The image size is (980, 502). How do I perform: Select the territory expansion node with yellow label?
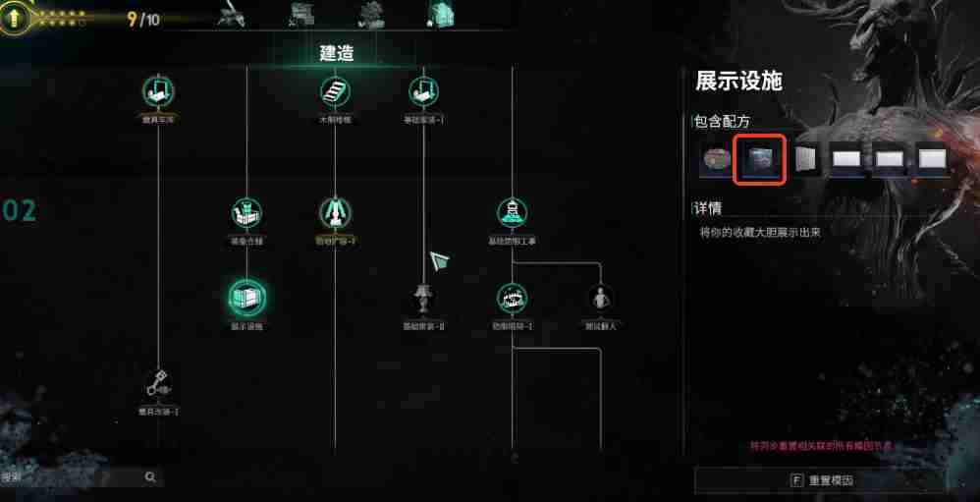335,213
